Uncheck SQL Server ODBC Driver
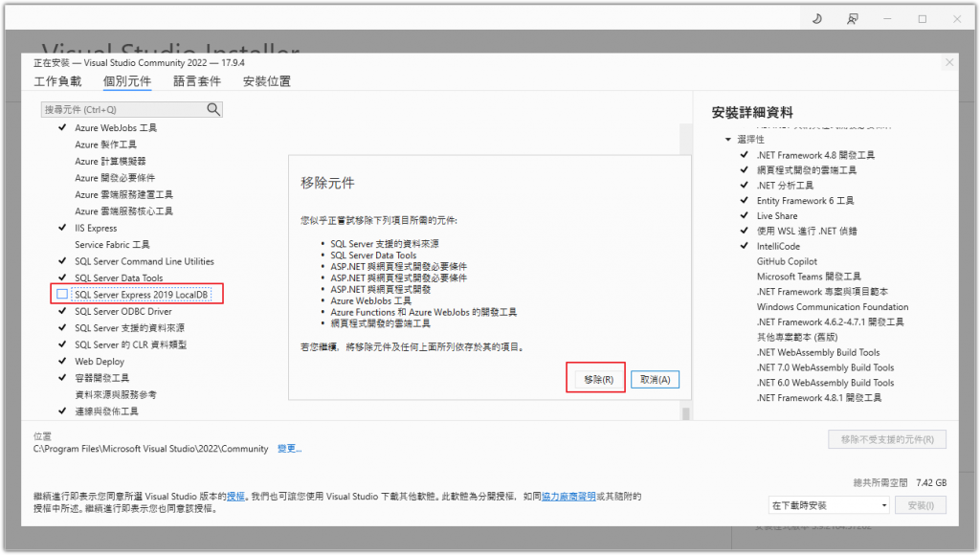The width and height of the screenshot is (980, 555). point(62,311)
